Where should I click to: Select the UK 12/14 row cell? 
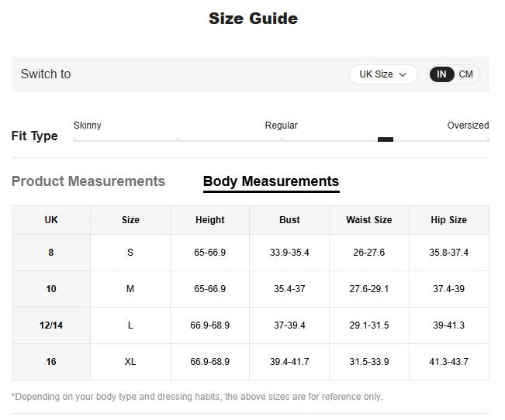[x=51, y=325]
